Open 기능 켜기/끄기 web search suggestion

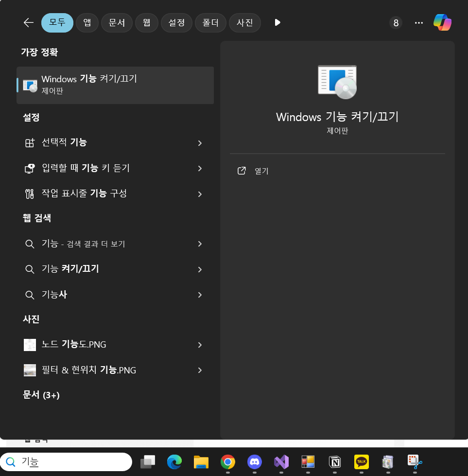115,269
